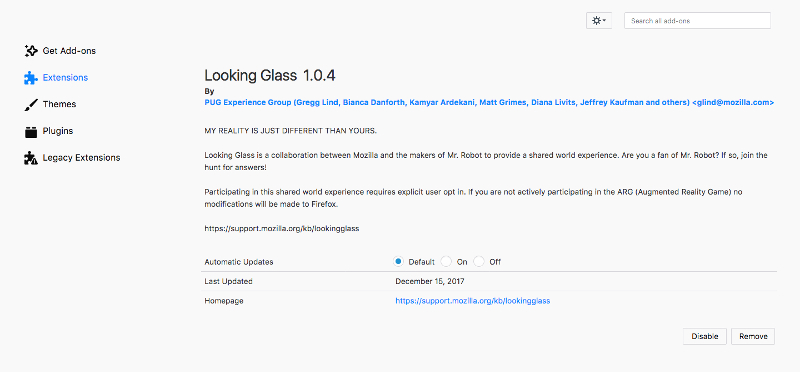The height and width of the screenshot is (372, 800).
Task: Select the Extensions category label
Action: pyautogui.click(x=65, y=78)
